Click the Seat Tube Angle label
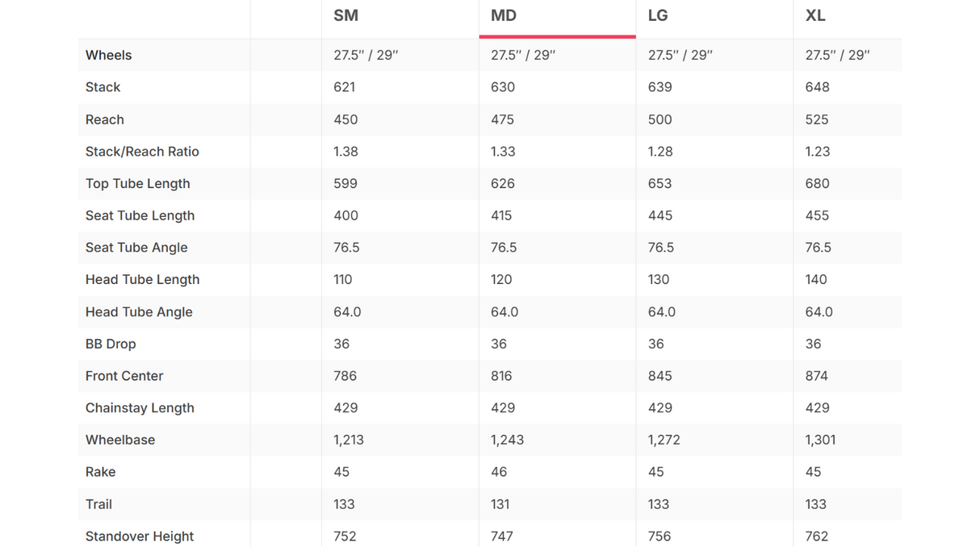 [x=136, y=248]
